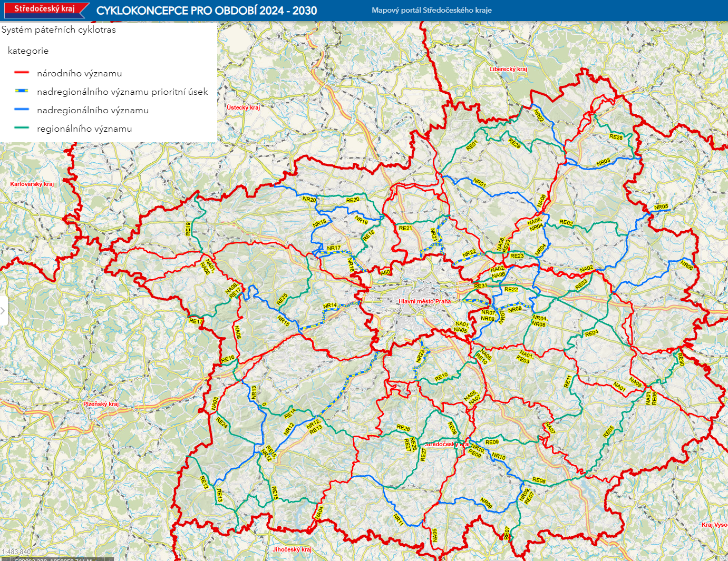Click the RE19 route label on map
The image size is (728, 561).
coord(188,229)
